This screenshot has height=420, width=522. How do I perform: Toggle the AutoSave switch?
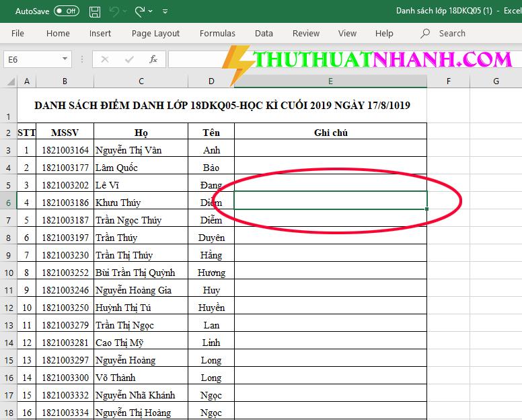point(66,11)
